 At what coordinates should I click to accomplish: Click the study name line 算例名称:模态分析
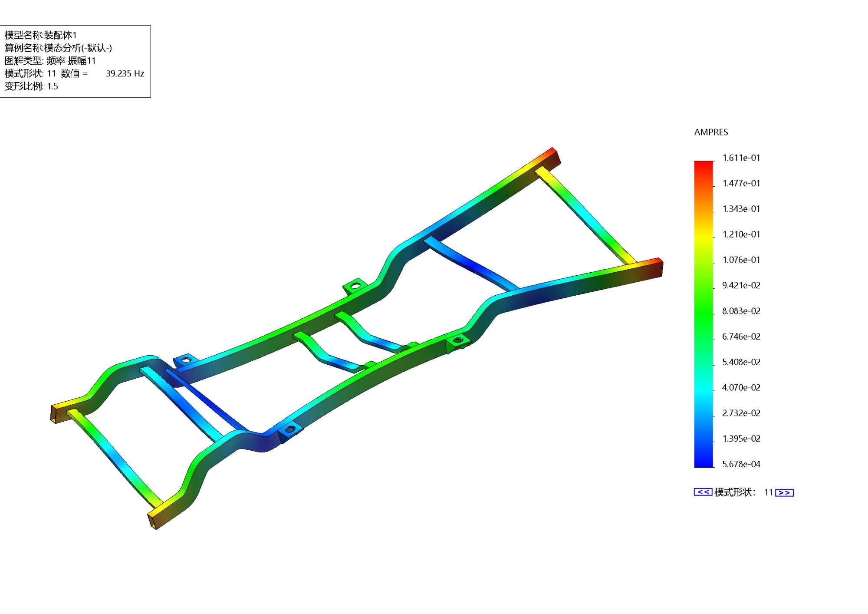(58, 48)
